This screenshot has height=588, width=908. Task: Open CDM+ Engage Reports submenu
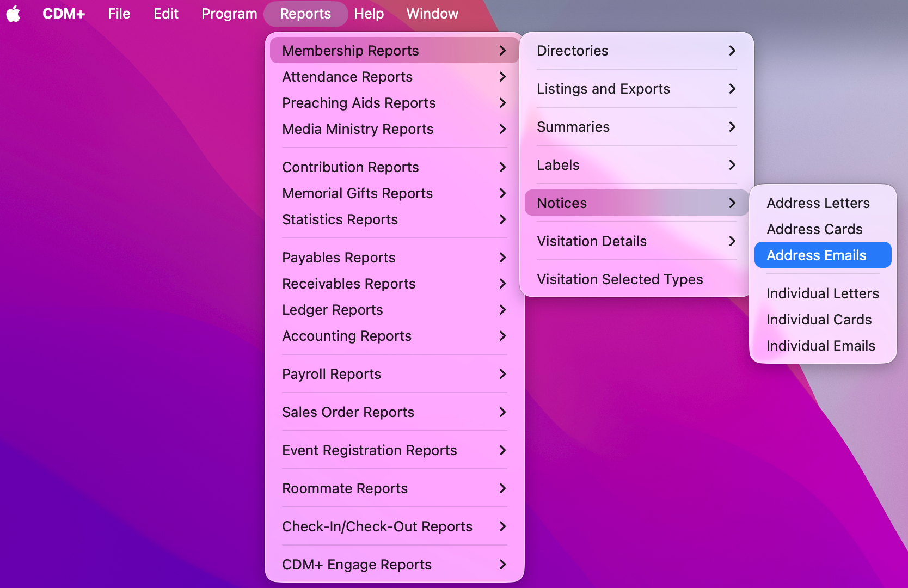pos(395,565)
